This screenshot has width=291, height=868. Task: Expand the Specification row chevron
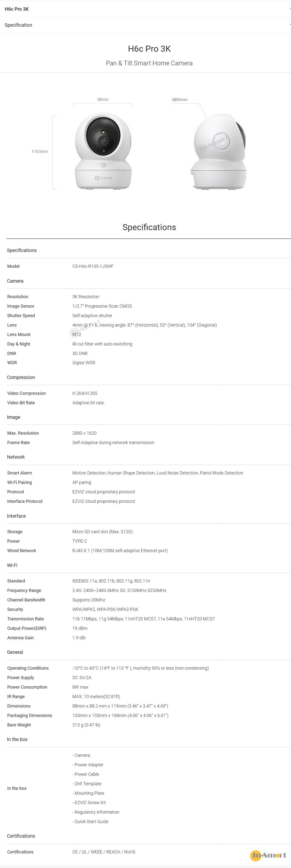289,25
